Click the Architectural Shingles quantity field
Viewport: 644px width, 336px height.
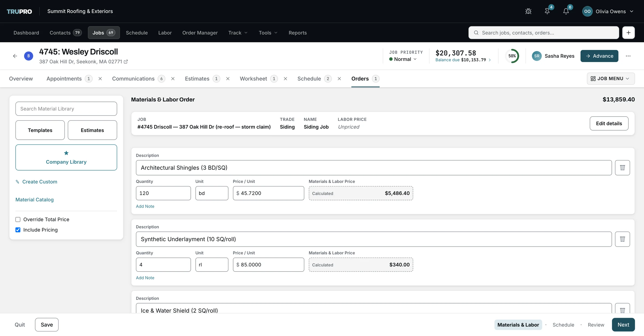click(x=163, y=193)
